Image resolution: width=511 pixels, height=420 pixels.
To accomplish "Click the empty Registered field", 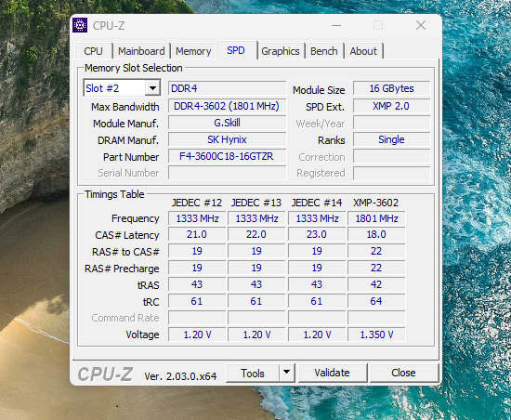I will [391, 174].
